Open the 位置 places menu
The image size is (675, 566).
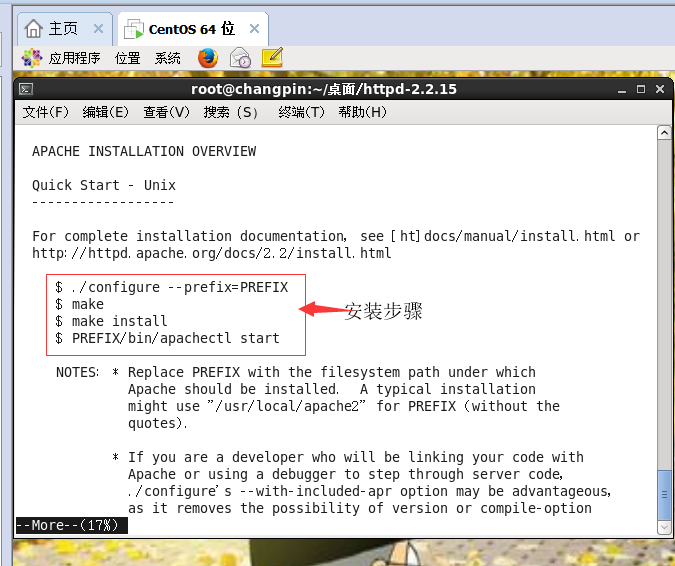coord(127,58)
